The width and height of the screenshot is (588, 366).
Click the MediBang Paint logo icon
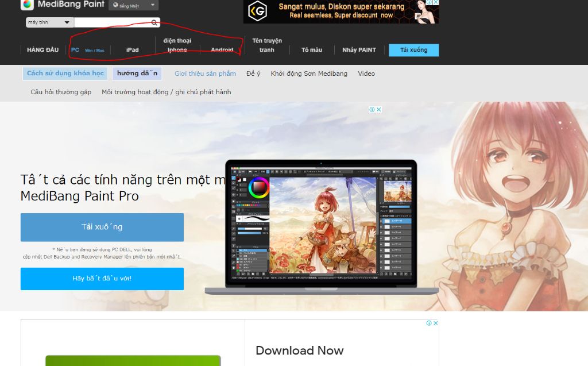(28, 5)
